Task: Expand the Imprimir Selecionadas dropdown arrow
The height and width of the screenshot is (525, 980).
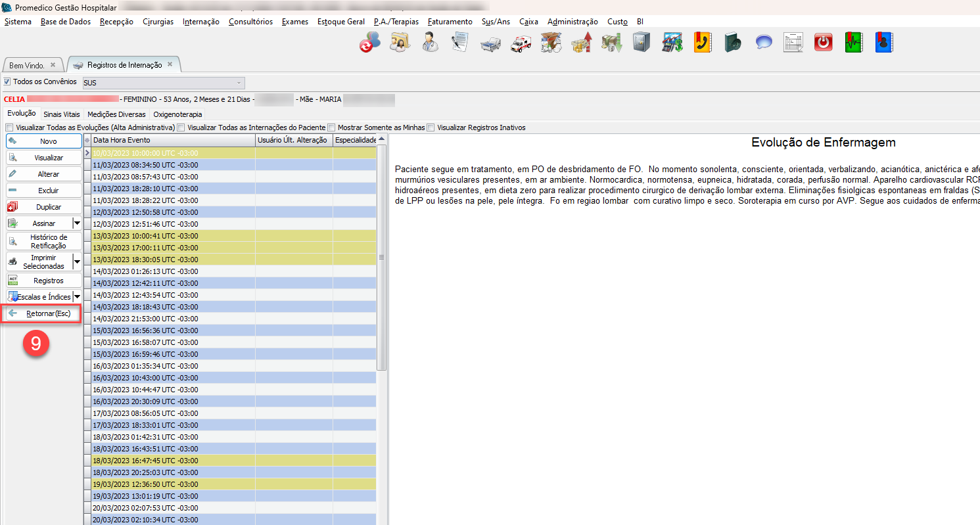Action: 77,262
